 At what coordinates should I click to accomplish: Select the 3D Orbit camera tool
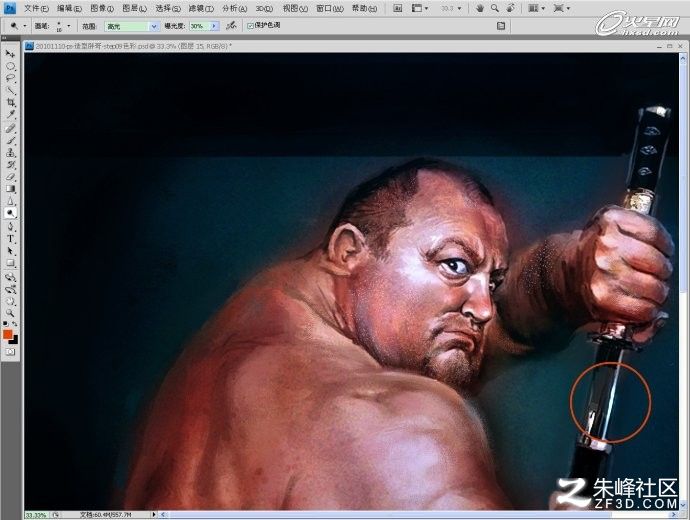(11, 289)
